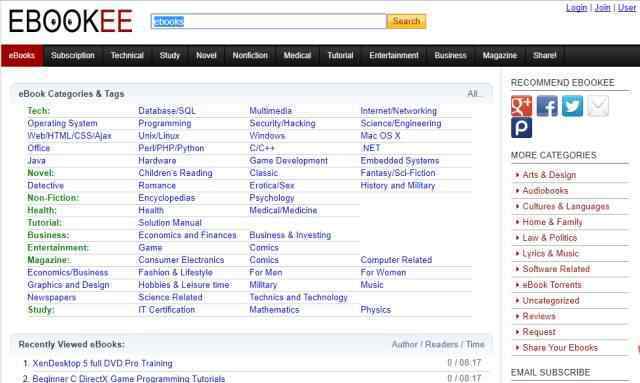Open the Operating System category
640x383 pixels.
coord(62,123)
